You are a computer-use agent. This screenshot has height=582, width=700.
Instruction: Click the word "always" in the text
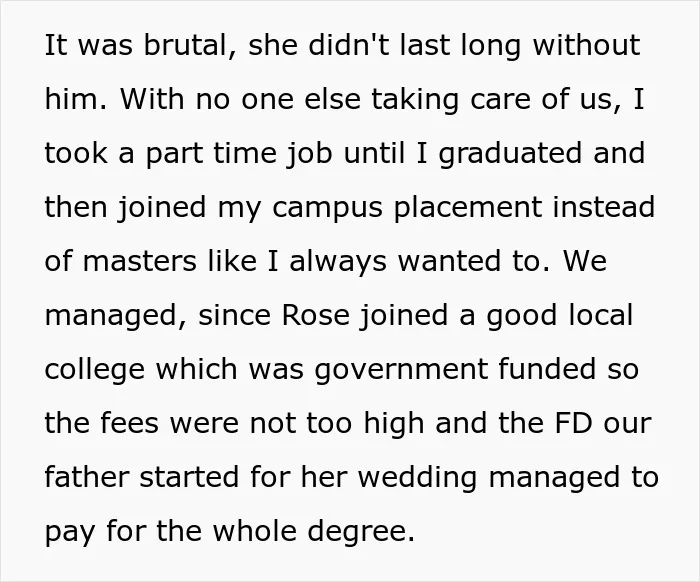click(338, 262)
